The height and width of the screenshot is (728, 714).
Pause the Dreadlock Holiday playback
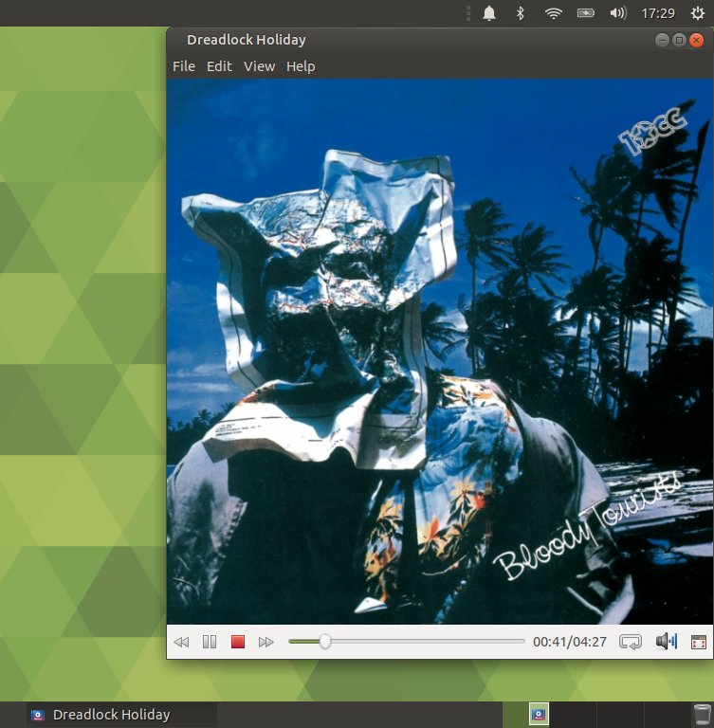pos(210,642)
